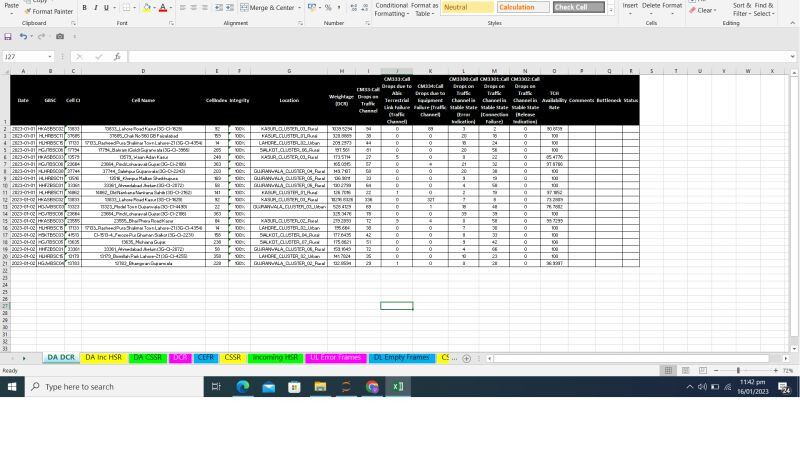Click the camera icon in Quick Access Toolbar
Screen dimensions: 800x450
tap(60, 37)
